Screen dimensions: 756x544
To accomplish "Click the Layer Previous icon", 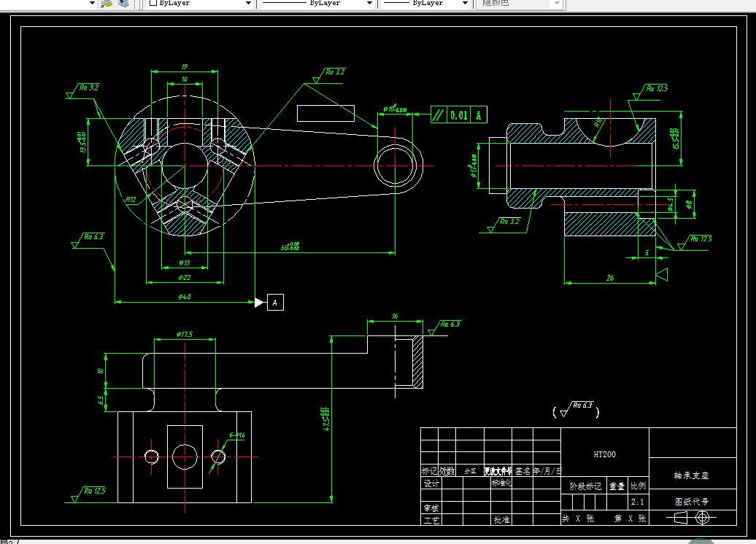I will pyautogui.click(x=123, y=4).
